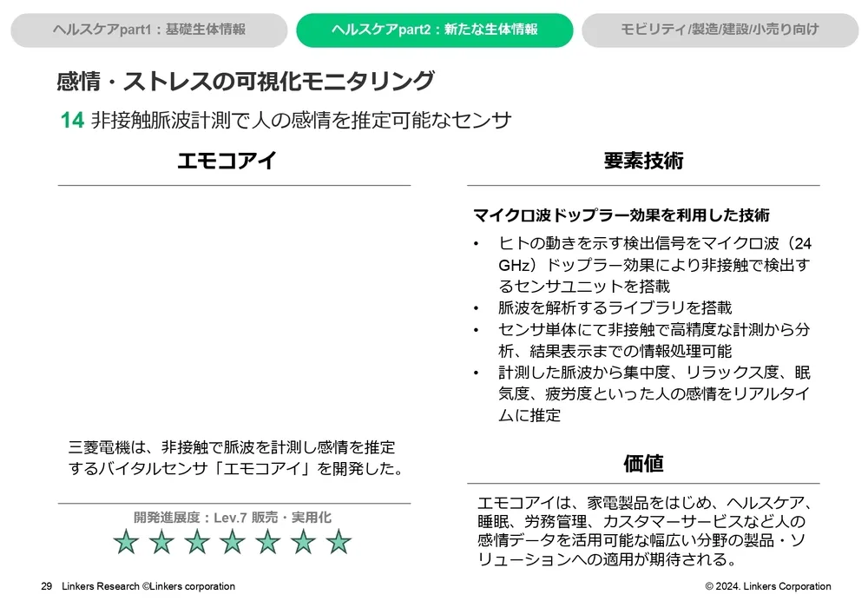Open the ヘルスケアpart1：基礎生体情報 tab
The image size is (868, 601).
[x=148, y=30]
